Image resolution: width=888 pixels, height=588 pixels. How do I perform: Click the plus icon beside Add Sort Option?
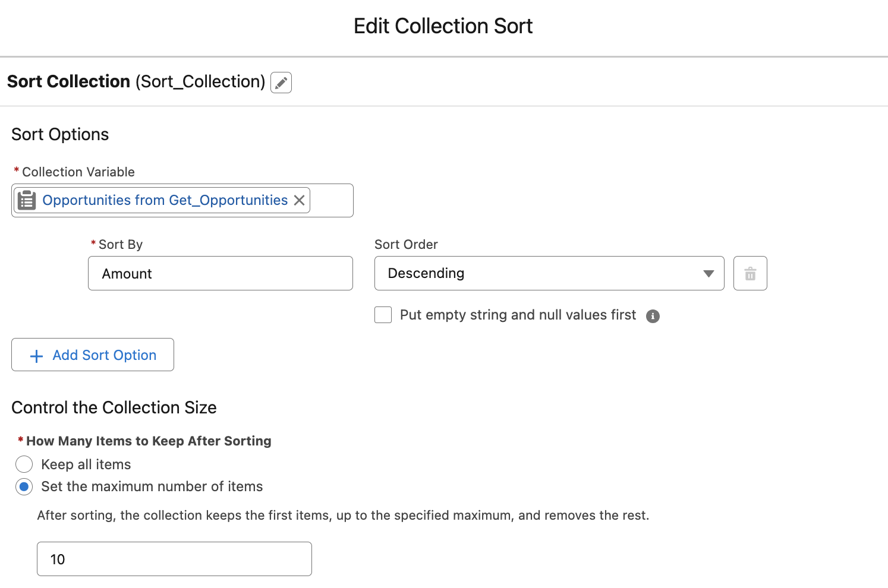tap(36, 355)
